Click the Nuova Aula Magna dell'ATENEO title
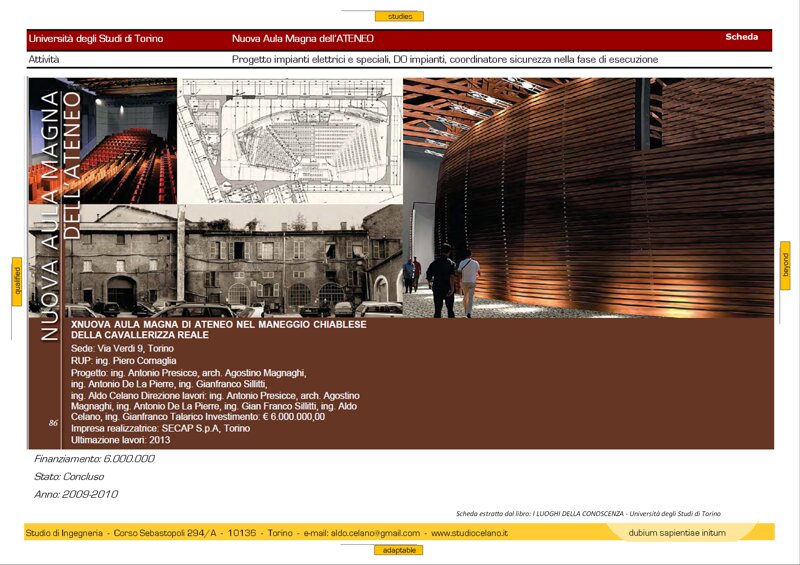Viewport: 800px width, 565px height. [x=302, y=39]
